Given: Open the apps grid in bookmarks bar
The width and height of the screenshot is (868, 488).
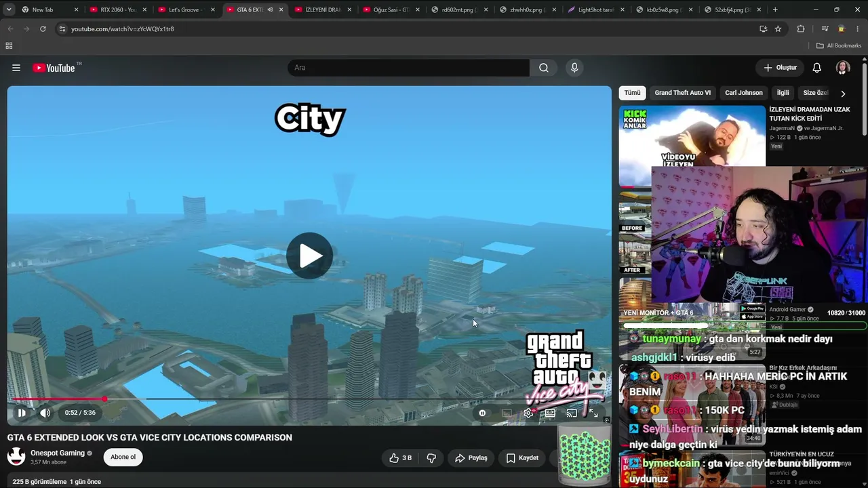Looking at the screenshot, I should (x=9, y=45).
